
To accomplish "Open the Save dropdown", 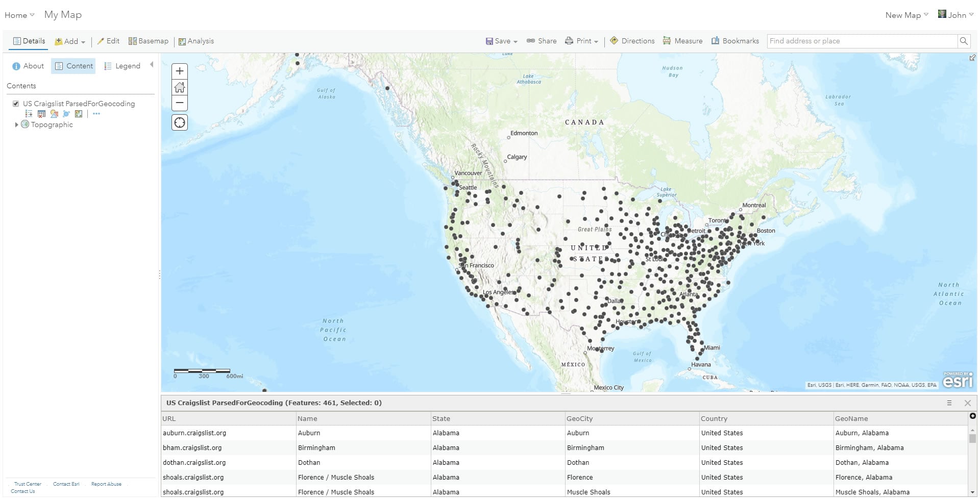I will [x=501, y=41].
